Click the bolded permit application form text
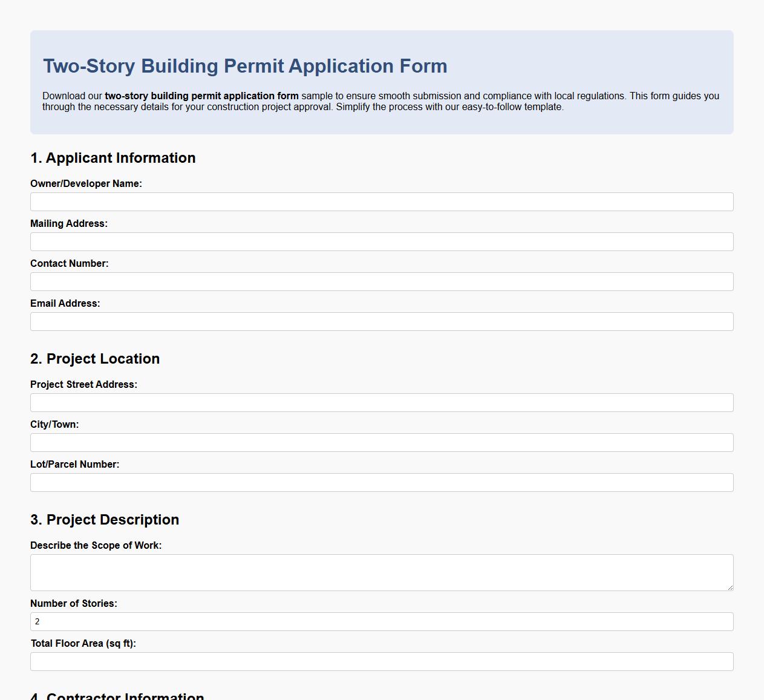Image resolution: width=764 pixels, height=700 pixels. point(201,96)
